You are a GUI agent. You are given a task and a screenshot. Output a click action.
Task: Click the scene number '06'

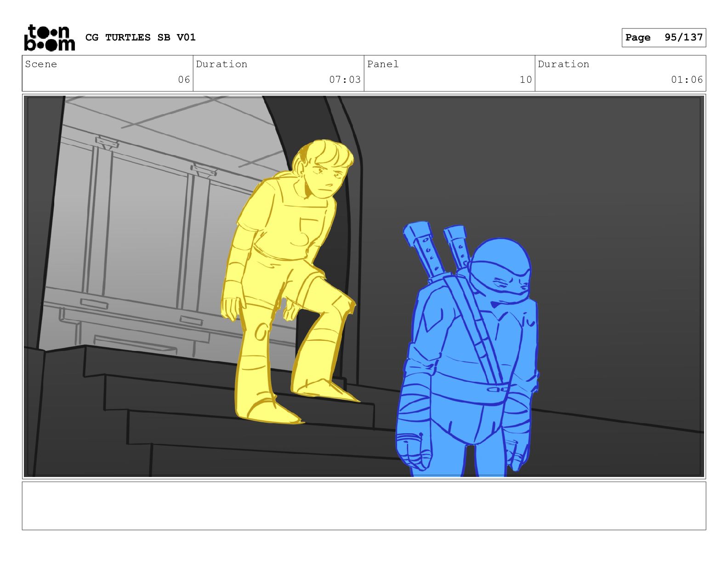[184, 80]
